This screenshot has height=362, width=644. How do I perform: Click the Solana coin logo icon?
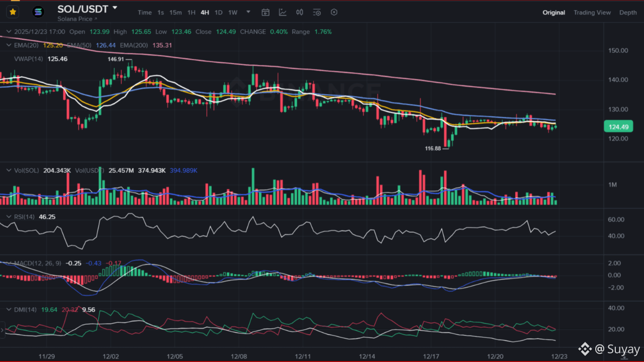(x=38, y=12)
